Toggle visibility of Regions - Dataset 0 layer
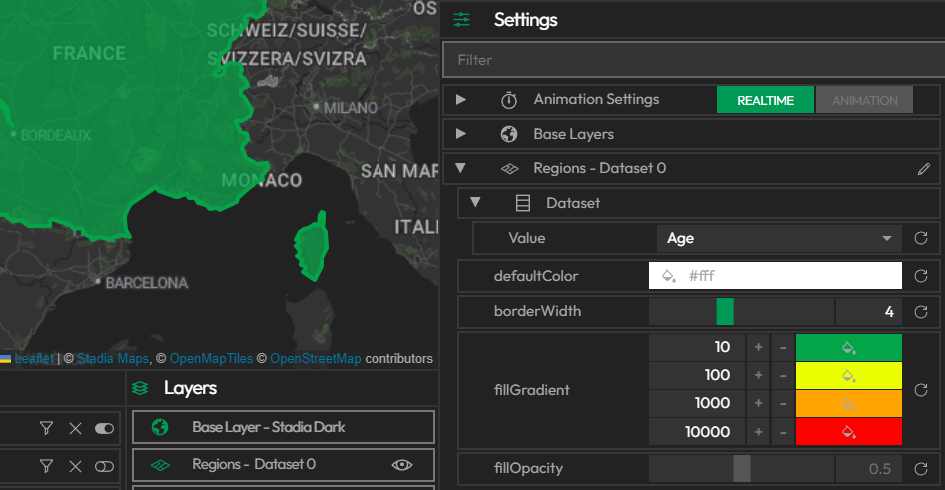 pyautogui.click(x=402, y=465)
